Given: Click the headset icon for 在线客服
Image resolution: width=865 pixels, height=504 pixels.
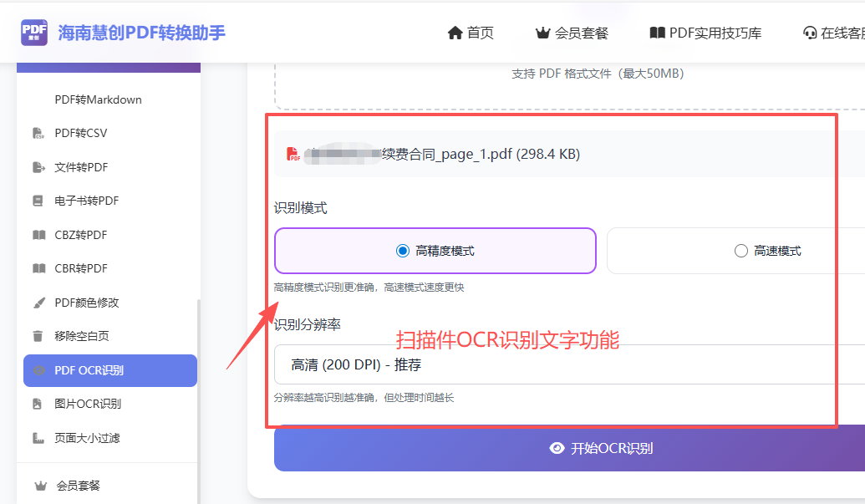Looking at the screenshot, I should (x=810, y=33).
